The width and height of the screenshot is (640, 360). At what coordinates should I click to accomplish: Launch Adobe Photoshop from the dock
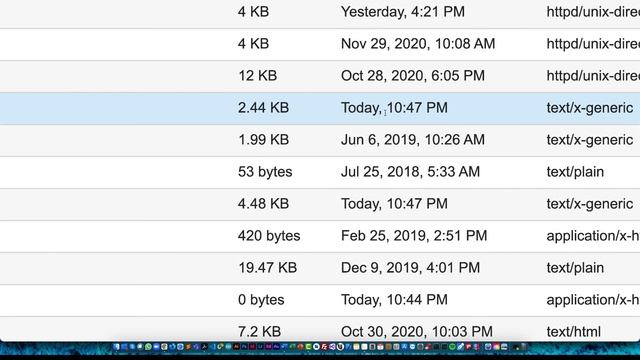[244, 347]
